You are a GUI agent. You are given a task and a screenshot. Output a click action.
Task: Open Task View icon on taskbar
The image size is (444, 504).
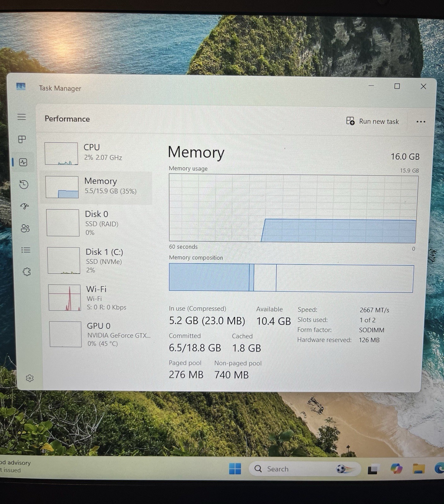[372, 469]
